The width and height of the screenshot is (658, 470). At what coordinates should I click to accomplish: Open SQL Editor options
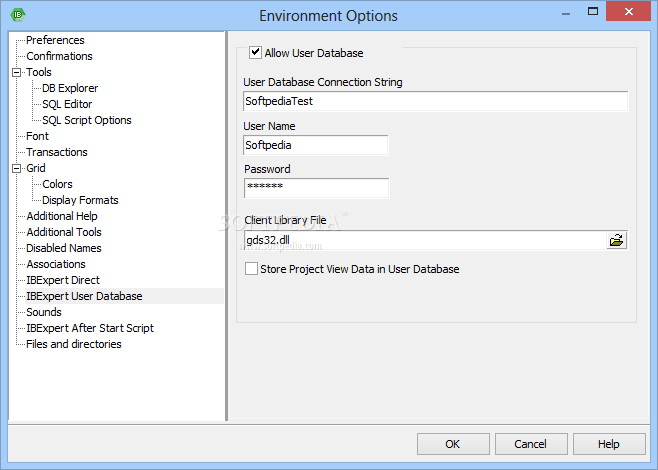pyautogui.click(x=67, y=104)
